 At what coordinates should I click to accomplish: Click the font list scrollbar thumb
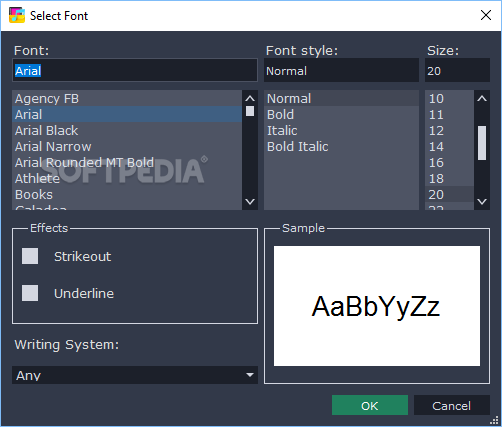pos(250,111)
